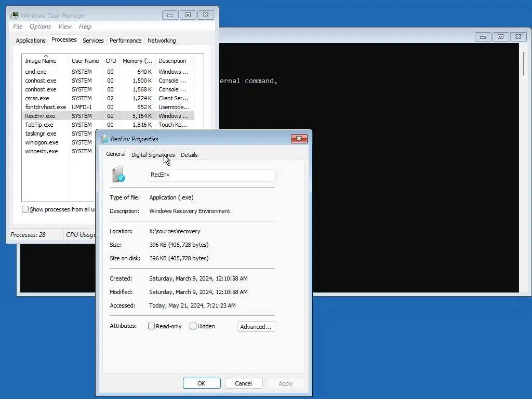This screenshot has width=532, height=399.
Task: Open the Digital Signatures tab
Action: 153,155
